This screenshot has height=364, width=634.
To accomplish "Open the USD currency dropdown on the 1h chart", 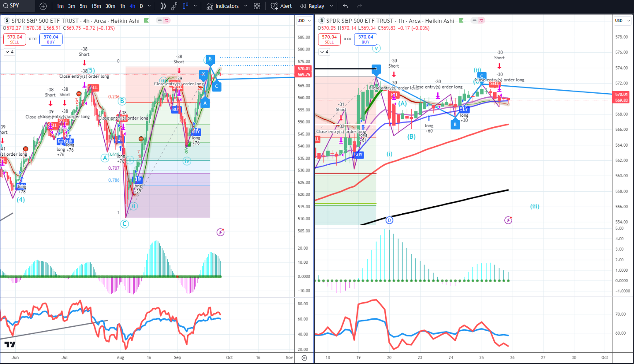I will [x=622, y=21].
